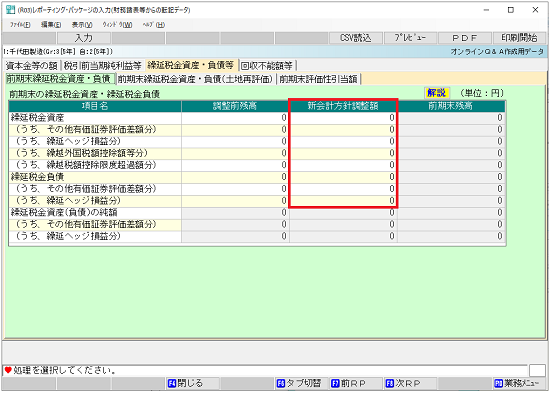Click 新会計方針調整額 for 繰越税額控除限度超過額分 row
The height and width of the screenshot is (393, 550).
[x=343, y=165]
